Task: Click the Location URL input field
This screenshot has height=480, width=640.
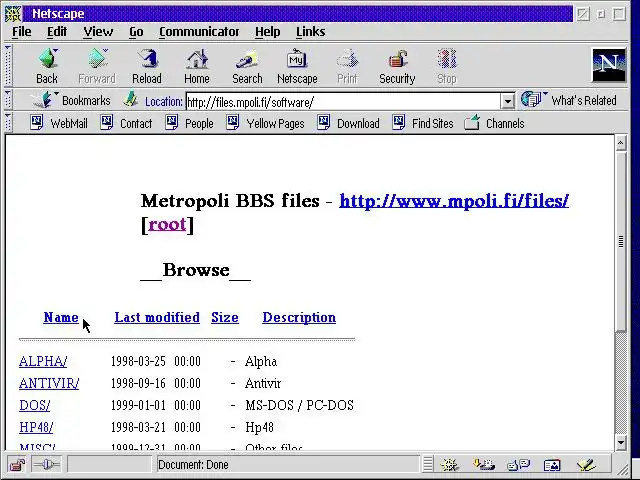Action: coord(343,101)
